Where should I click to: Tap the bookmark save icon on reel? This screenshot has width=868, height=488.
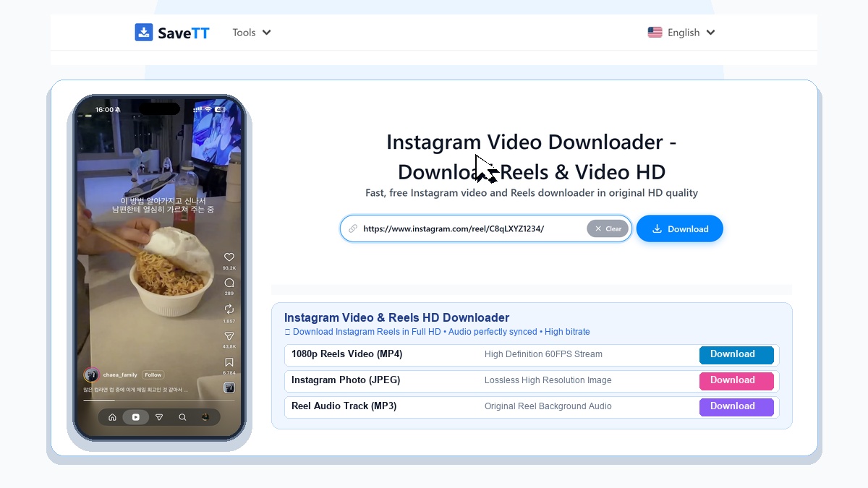229,362
